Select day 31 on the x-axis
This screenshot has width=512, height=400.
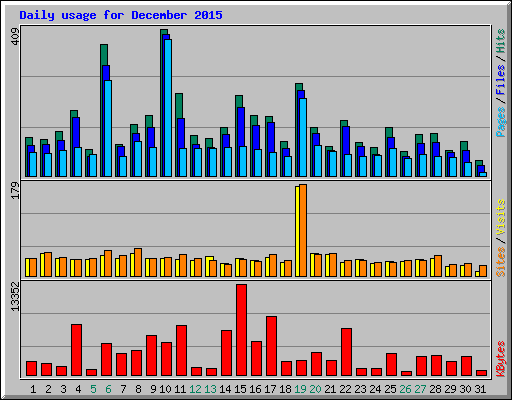(480, 389)
